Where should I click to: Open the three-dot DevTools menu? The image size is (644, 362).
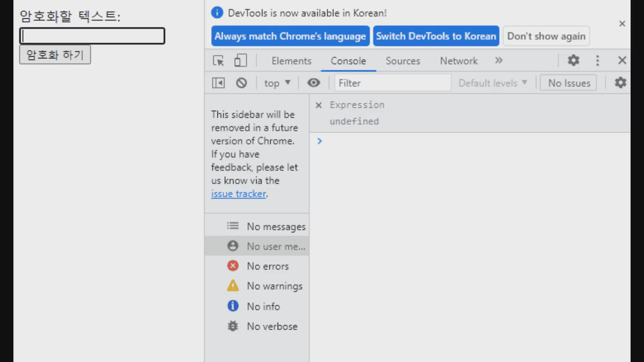pos(597,61)
